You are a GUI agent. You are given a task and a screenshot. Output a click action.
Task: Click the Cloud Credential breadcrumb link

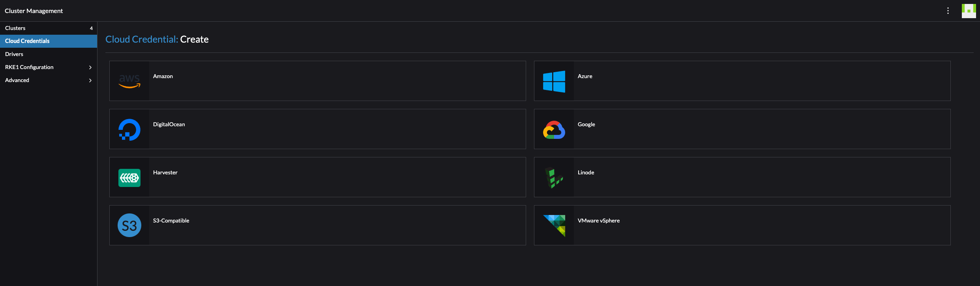pyautogui.click(x=142, y=39)
